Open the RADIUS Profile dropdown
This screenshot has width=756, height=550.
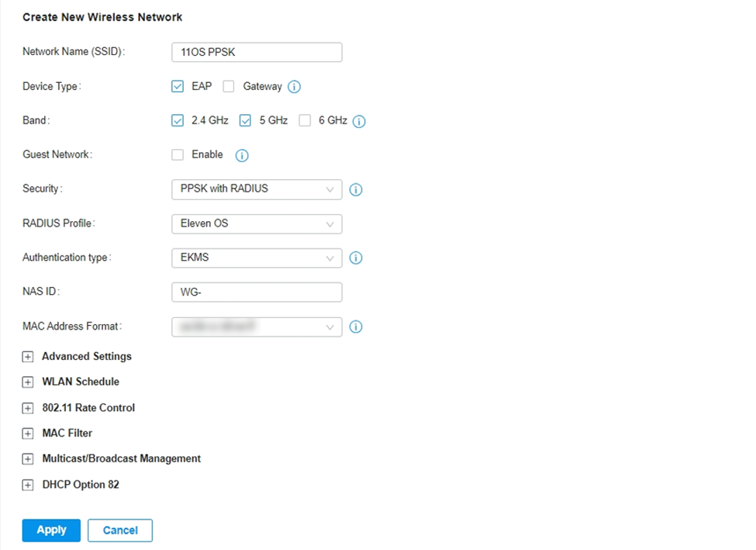click(256, 223)
